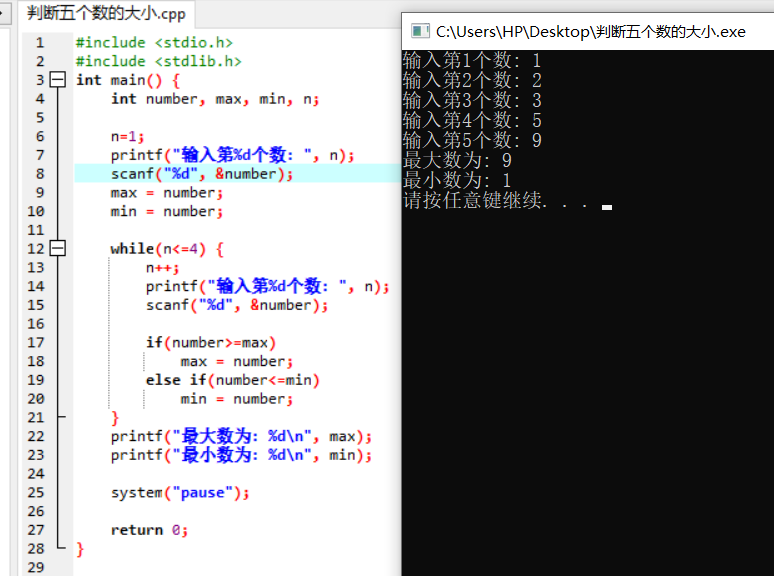Click the int main() declaration
The image size is (774, 576).
pyautogui.click(x=128, y=80)
